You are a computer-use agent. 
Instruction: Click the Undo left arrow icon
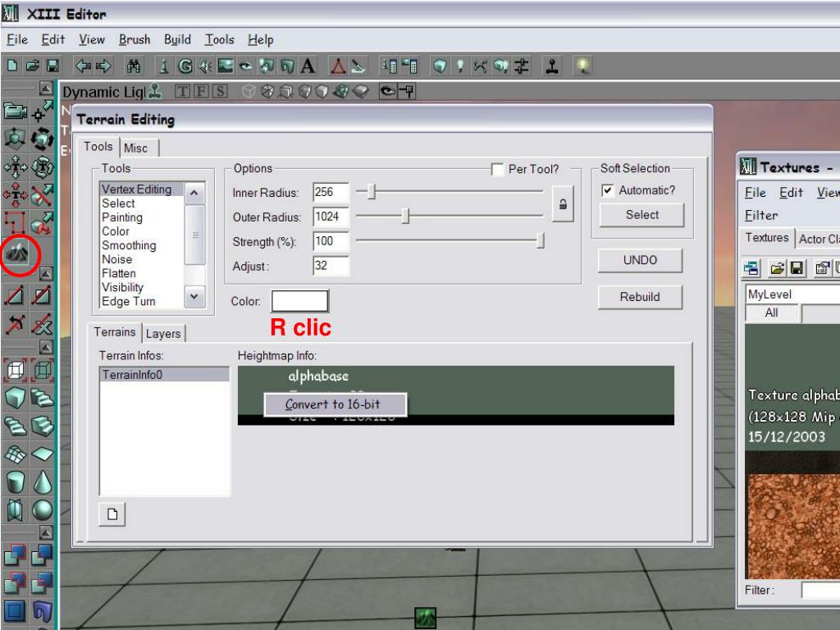point(83,66)
